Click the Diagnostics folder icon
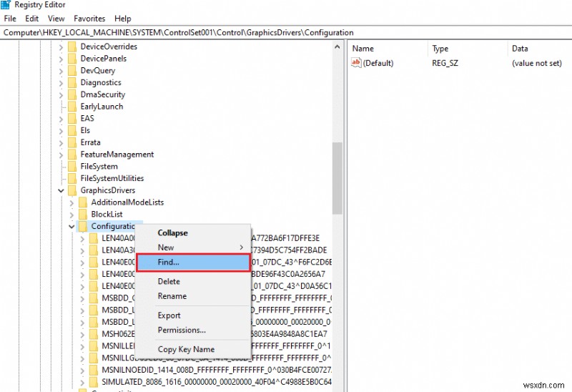 (x=72, y=82)
